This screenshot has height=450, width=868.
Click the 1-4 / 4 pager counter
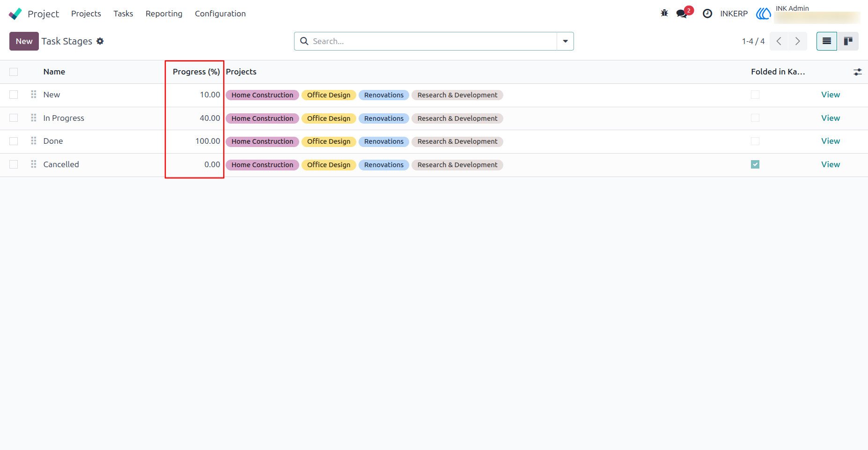point(753,41)
